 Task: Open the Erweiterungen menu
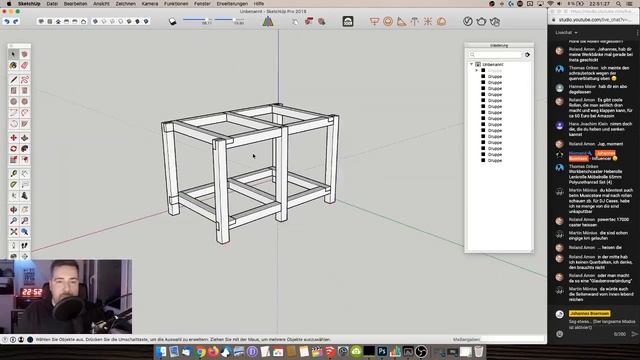point(232,4)
